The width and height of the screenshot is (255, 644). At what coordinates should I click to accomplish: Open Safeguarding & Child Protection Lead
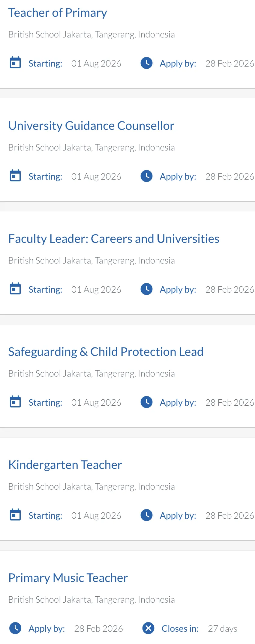106,352
